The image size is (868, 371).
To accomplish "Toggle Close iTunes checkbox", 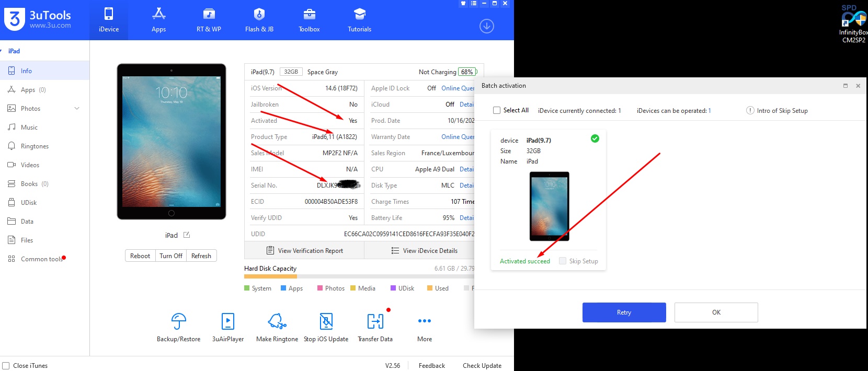I will point(6,366).
